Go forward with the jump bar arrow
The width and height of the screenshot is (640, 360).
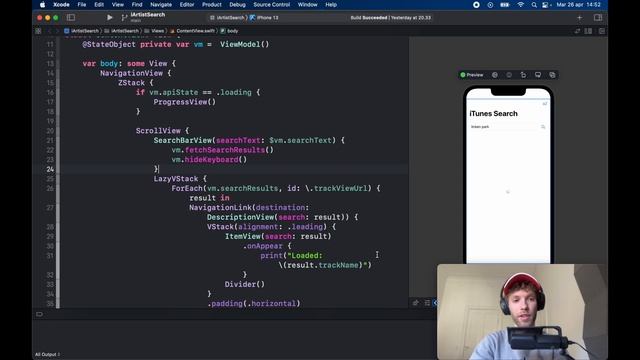57,31
